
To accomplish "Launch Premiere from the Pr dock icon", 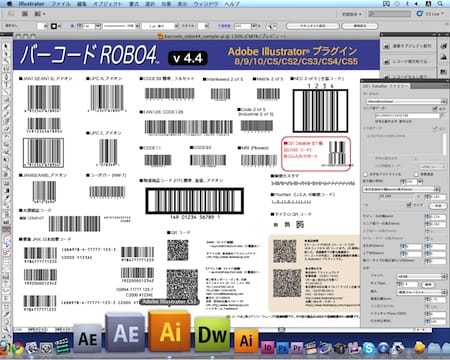I will (297, 348).
